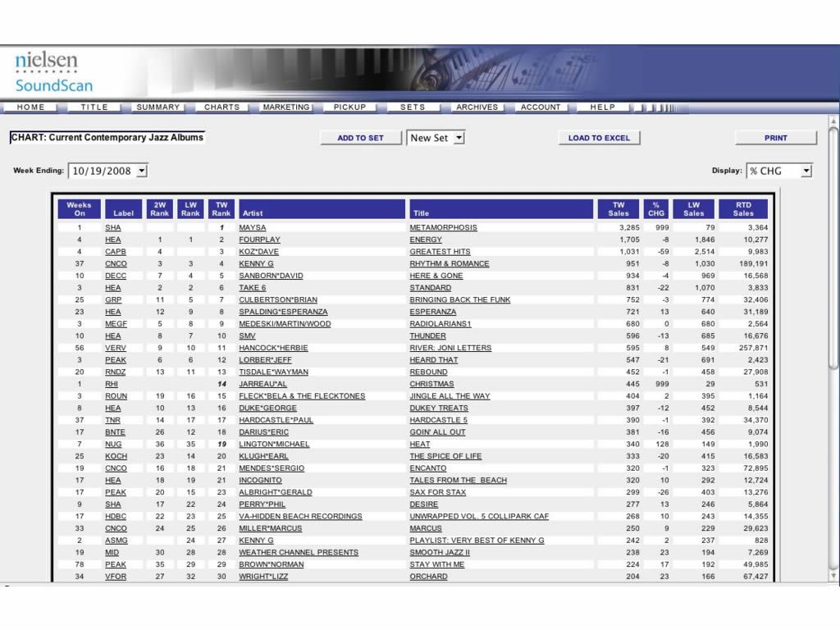Click the LOAD TO EXCEL button
This screenshot has height=630, width=840.
(x=599, y=138)
